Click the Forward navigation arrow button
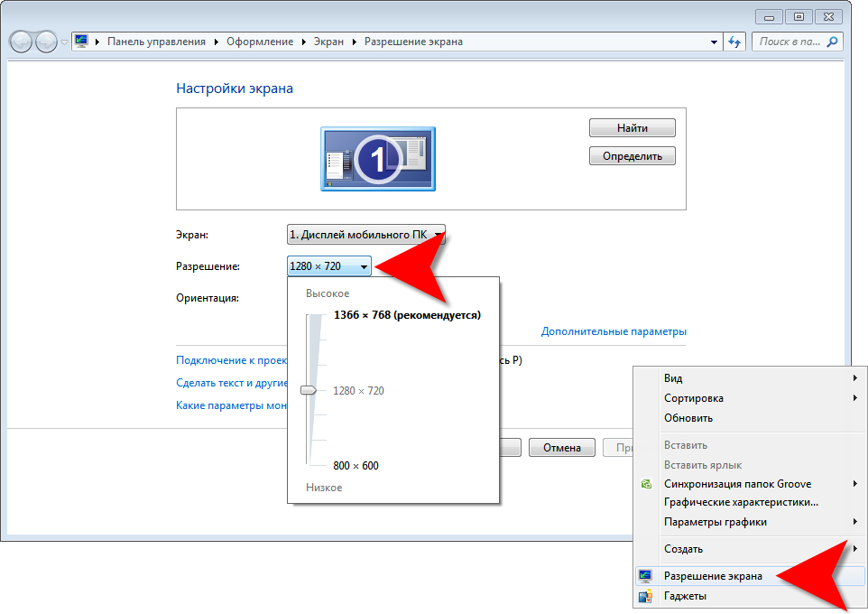The width and height of the screenshot is (868, 614). pyautogui.click(x=46, y=42)
